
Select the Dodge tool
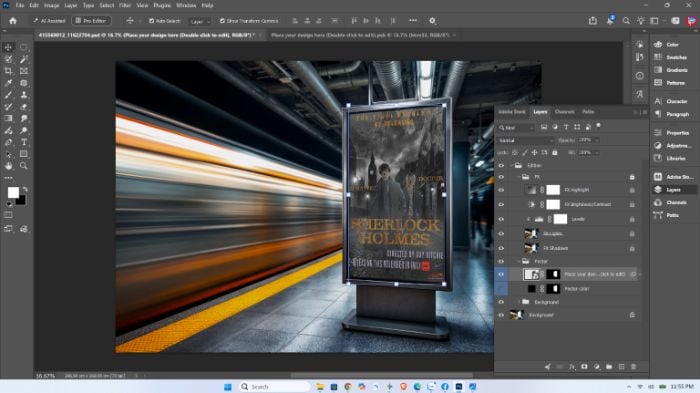[24, 130]
